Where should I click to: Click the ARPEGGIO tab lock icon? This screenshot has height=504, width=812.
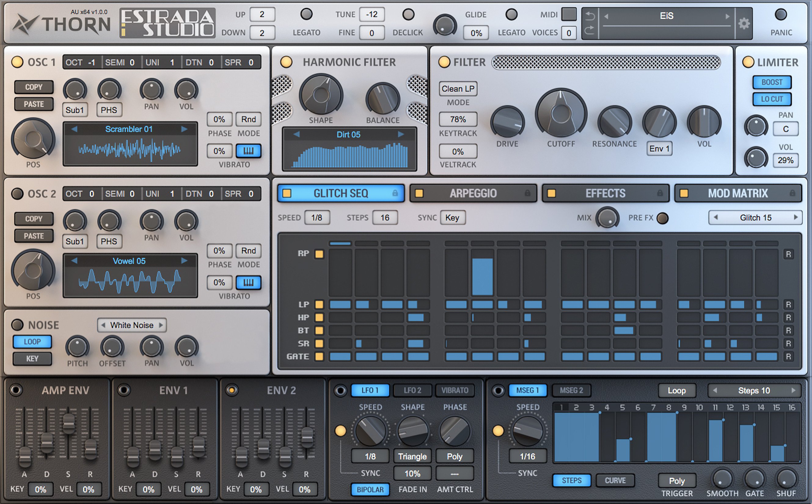point(527,193)
